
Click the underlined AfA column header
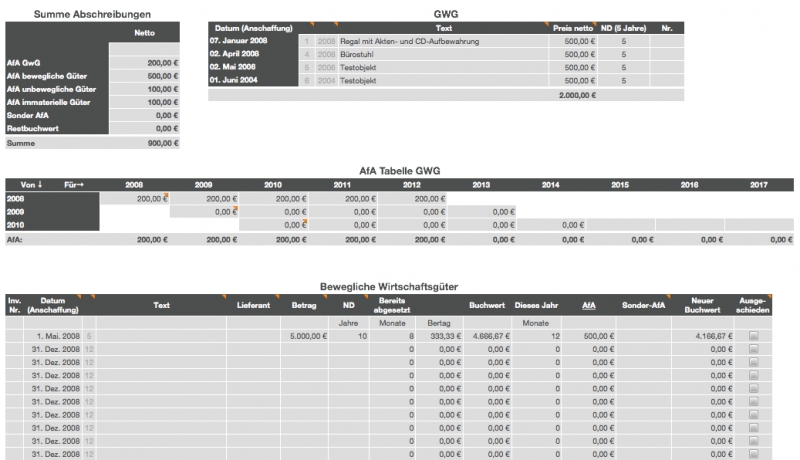pos(589,303)
